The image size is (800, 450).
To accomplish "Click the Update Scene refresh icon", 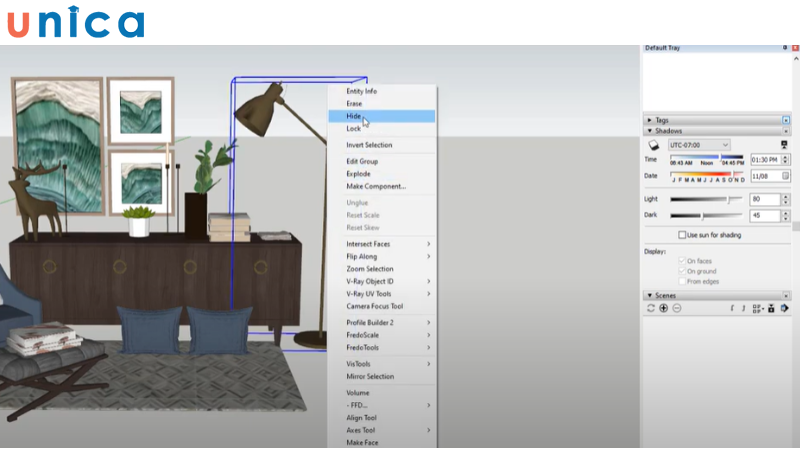I will pos(651,308).
